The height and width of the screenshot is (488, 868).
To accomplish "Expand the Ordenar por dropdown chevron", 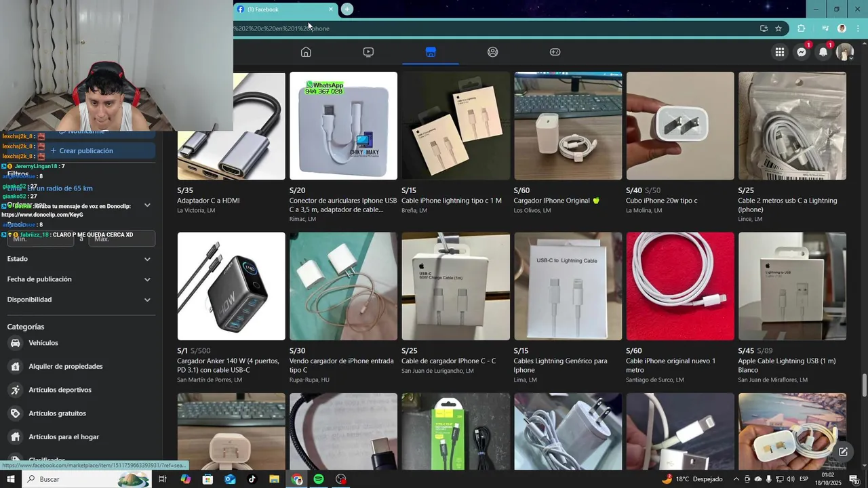I will click(x=147, y=205).
